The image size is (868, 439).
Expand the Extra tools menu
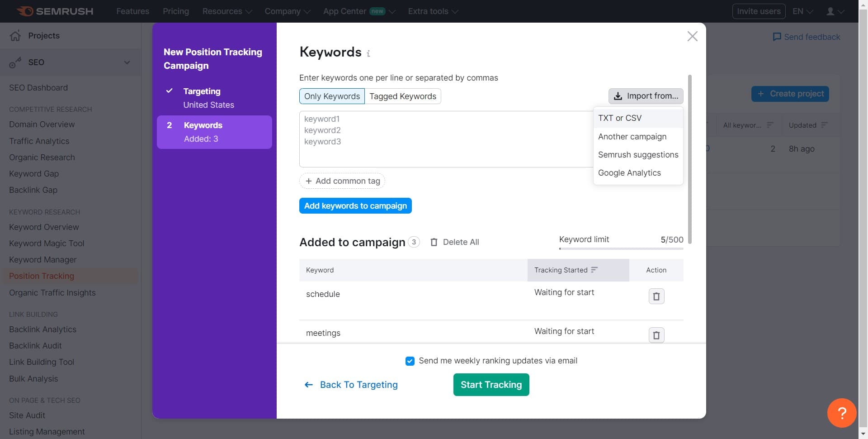[x=432, y=11]
